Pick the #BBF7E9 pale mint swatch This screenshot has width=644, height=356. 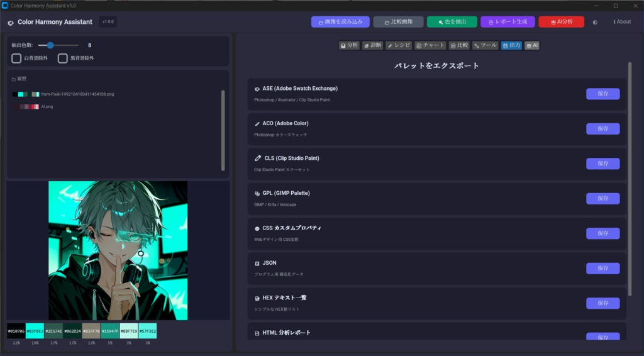coord(128,331)
